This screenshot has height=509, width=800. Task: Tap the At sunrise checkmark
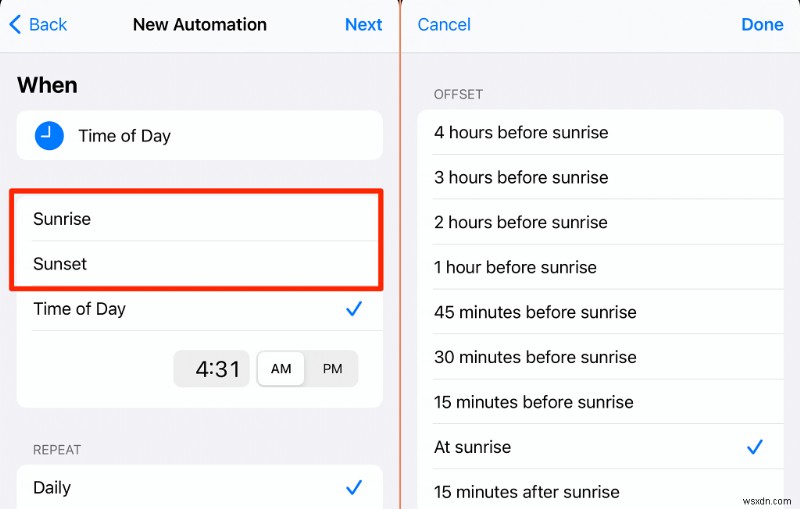755,447
